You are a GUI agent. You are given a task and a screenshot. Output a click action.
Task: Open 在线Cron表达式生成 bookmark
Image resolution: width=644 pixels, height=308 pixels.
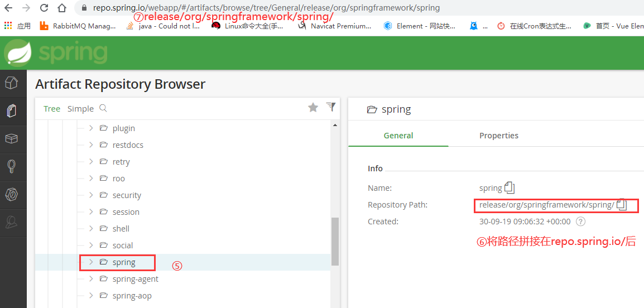point(534,26)
